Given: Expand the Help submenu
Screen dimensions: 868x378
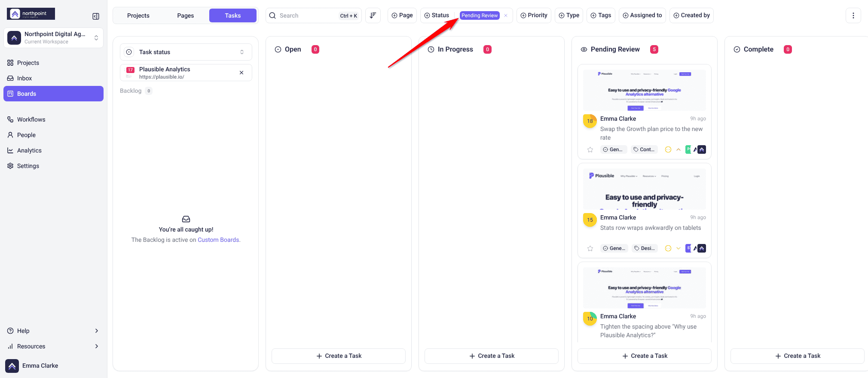Looking at the screenshot, I should pos(53,331).
